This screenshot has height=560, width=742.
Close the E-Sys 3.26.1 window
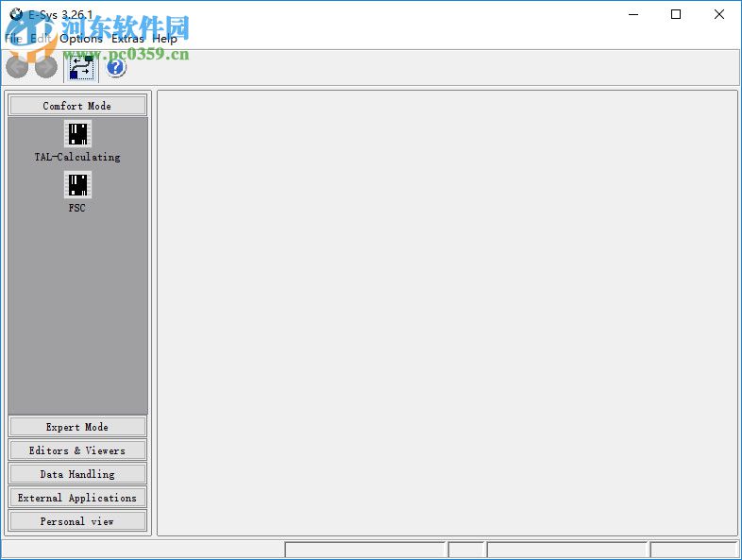click(718, 15)
